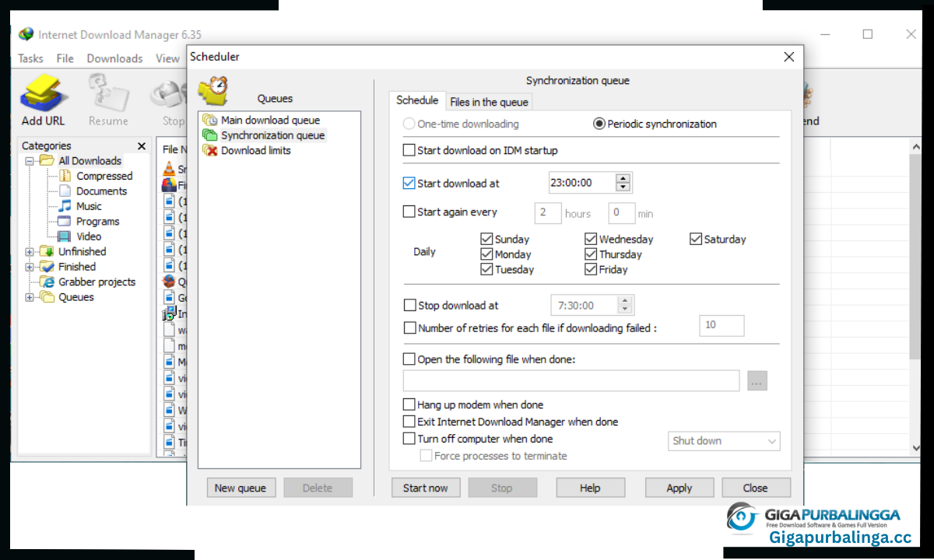Click the Help button
The image size is (934, 560).
click(590, 488)
